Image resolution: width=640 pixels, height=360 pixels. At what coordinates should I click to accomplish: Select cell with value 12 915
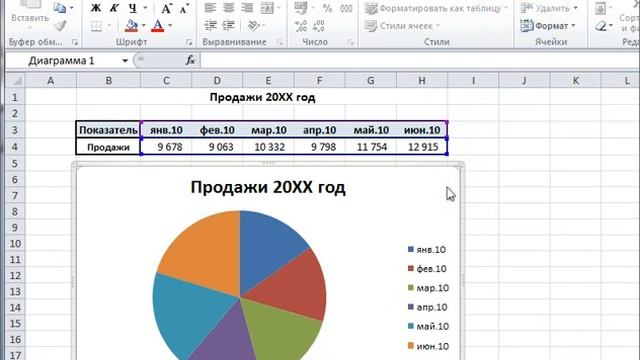pos(422,147)
